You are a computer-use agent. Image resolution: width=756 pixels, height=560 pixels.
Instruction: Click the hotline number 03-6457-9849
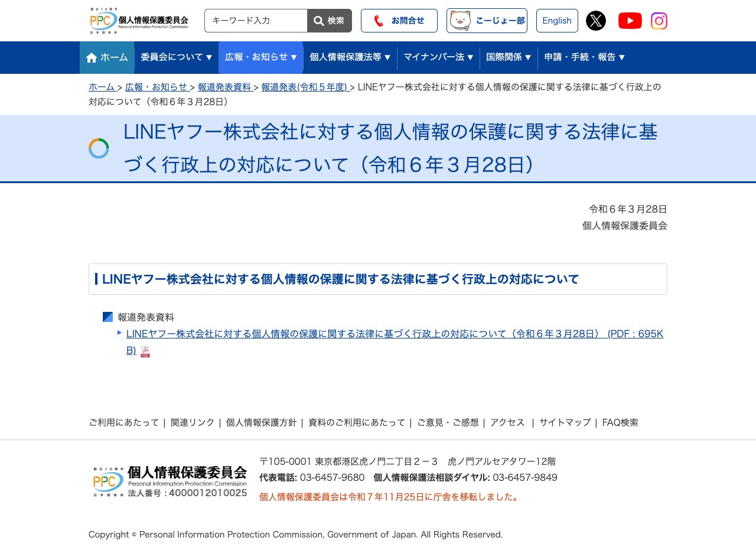point(525,477)
